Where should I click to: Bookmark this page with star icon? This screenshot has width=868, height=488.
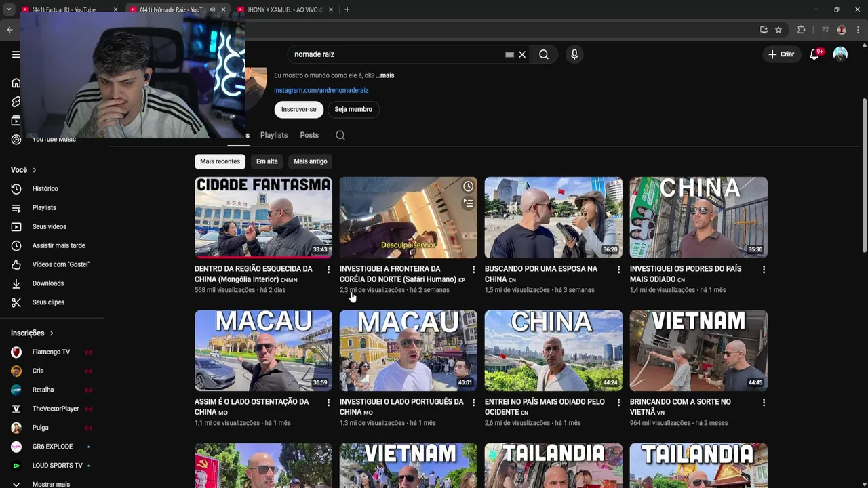click(778, 30)
